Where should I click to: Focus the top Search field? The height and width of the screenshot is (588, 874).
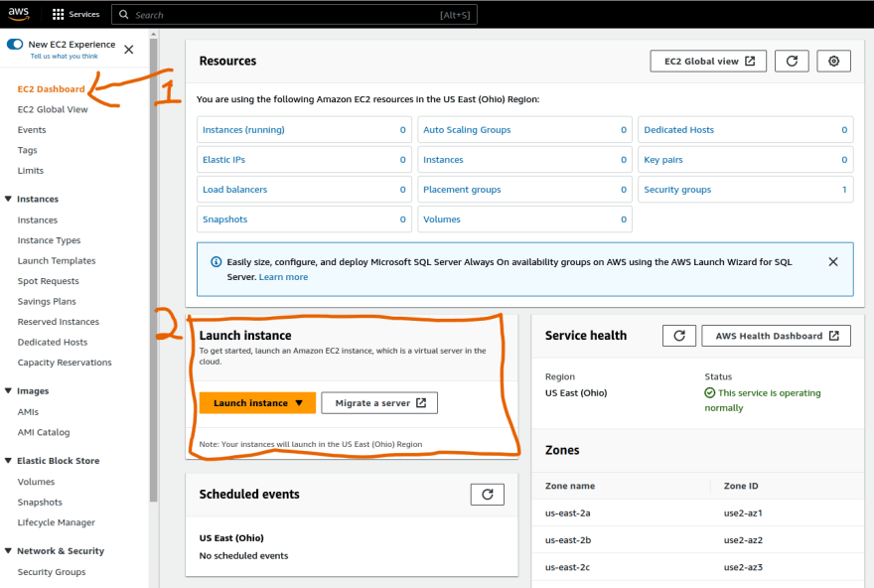pos(294,15)
